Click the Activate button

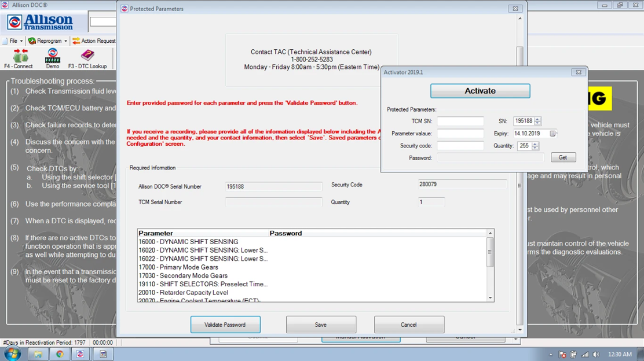[x=480, y=91]
